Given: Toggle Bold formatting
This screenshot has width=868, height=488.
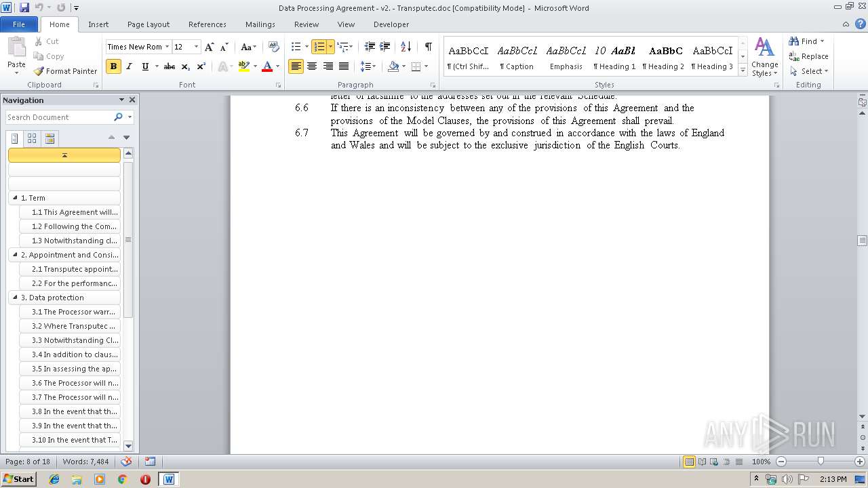Looking at the screenshot, I should point(113,66).
